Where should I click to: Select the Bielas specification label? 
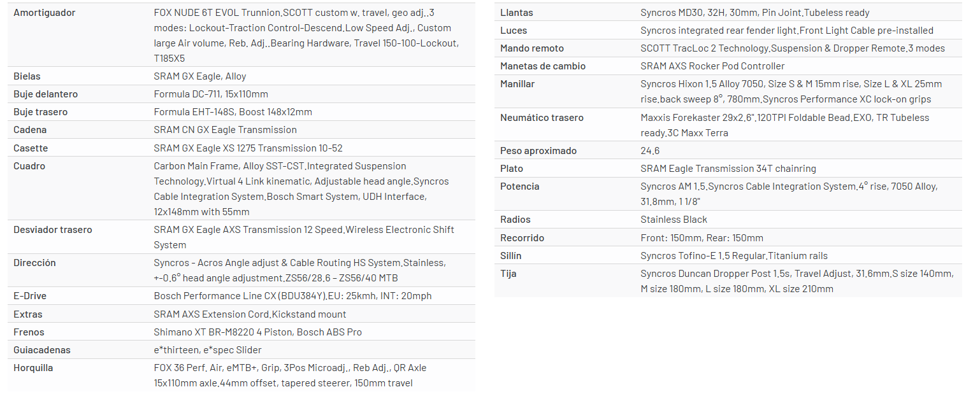pyautogui.click(x=27, y=76)
